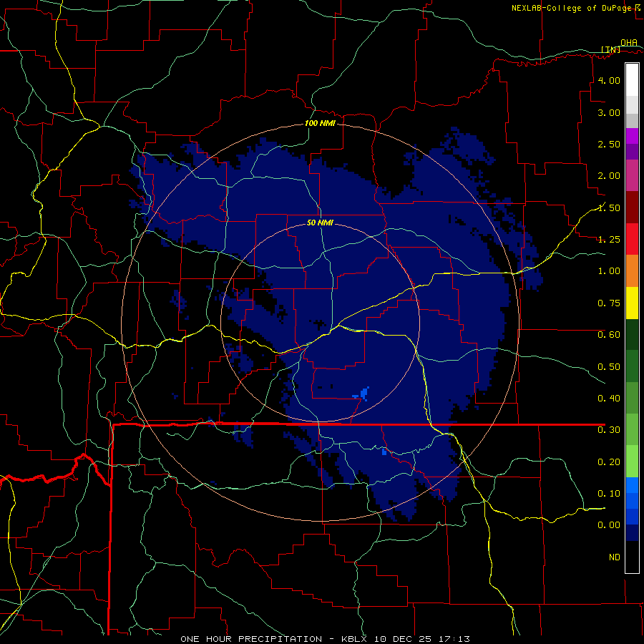Click the "17:13" timestamp in the caption

point(453,639)
